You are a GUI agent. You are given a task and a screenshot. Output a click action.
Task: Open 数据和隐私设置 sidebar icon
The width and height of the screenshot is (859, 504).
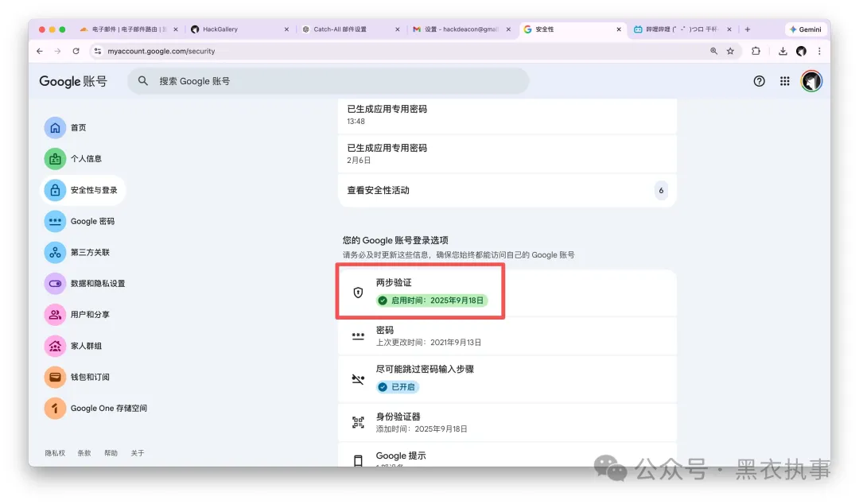(x=55, y=284)
